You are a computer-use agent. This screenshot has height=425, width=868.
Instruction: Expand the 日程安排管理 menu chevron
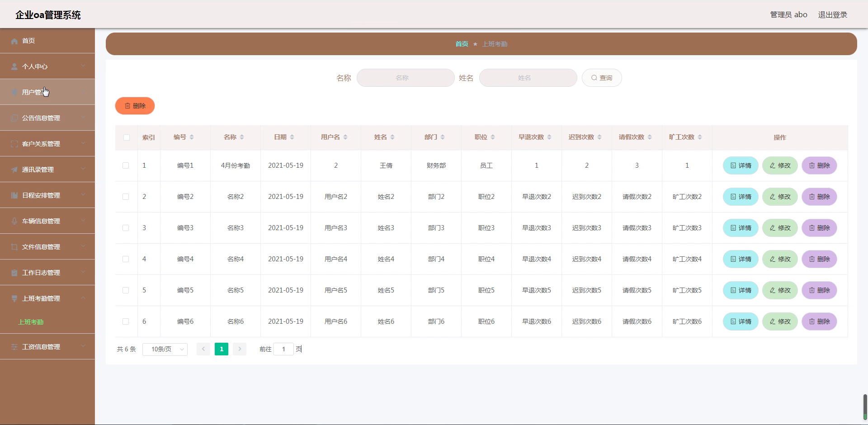click(x=83, y=195)
